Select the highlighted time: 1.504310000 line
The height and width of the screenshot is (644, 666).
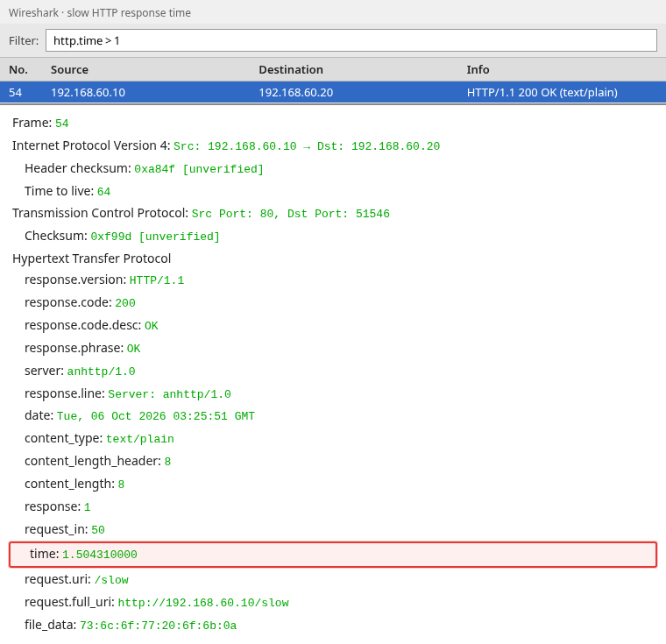click(x=333, y=555)
